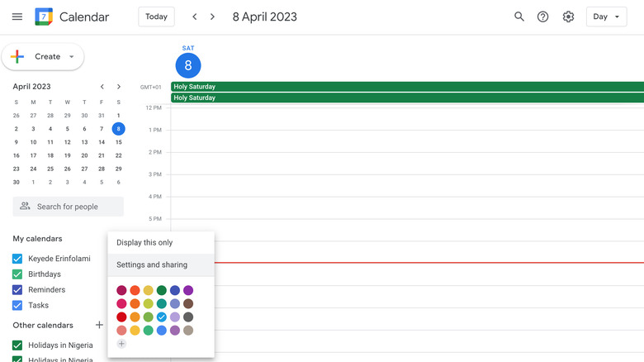Collapse the My calendars section
Viewport: 644px width, 362px height.
tap(37, 239)
